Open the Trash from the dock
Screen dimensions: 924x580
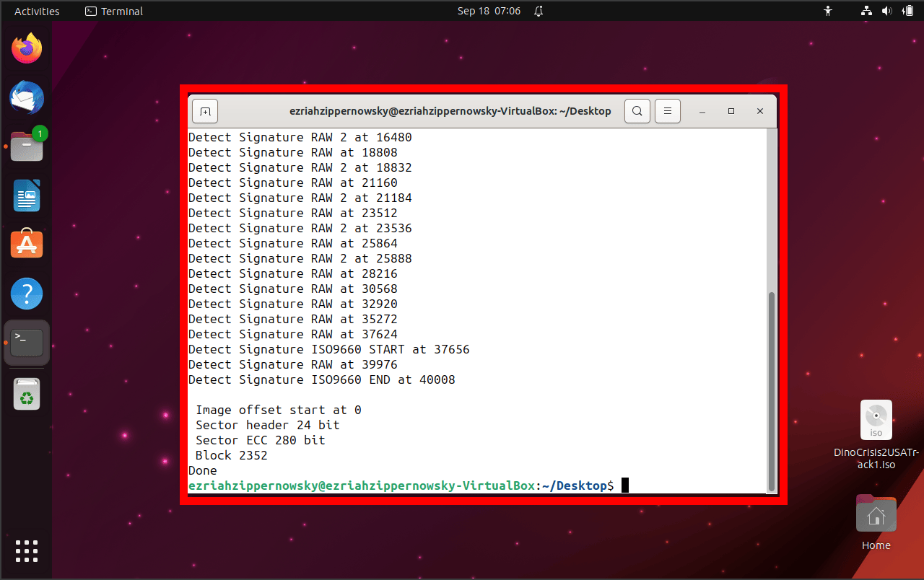[27, 393]
